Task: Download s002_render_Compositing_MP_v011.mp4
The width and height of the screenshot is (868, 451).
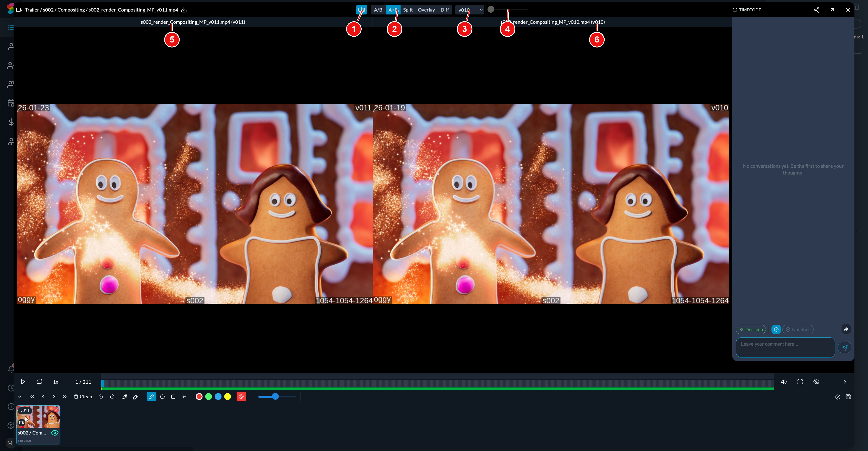Action: [x=184, y=10]
